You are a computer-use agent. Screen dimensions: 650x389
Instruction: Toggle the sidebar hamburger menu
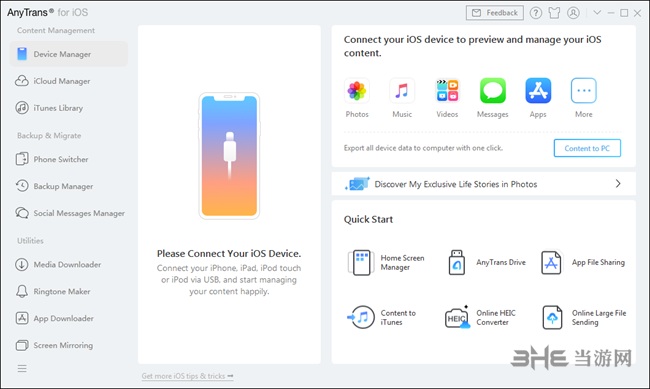22,368
